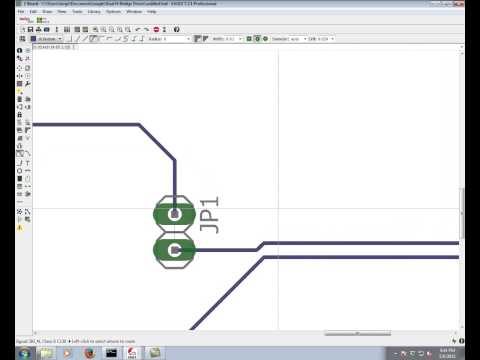Open the Edit menu
This screenshot has height=360, width=480.
tap(33, 12)
